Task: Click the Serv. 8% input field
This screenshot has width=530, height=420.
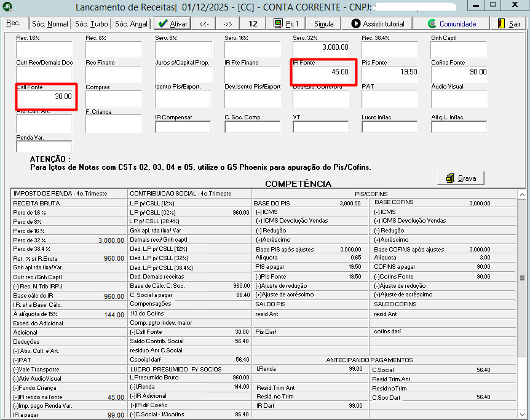Action: [183, 49]
